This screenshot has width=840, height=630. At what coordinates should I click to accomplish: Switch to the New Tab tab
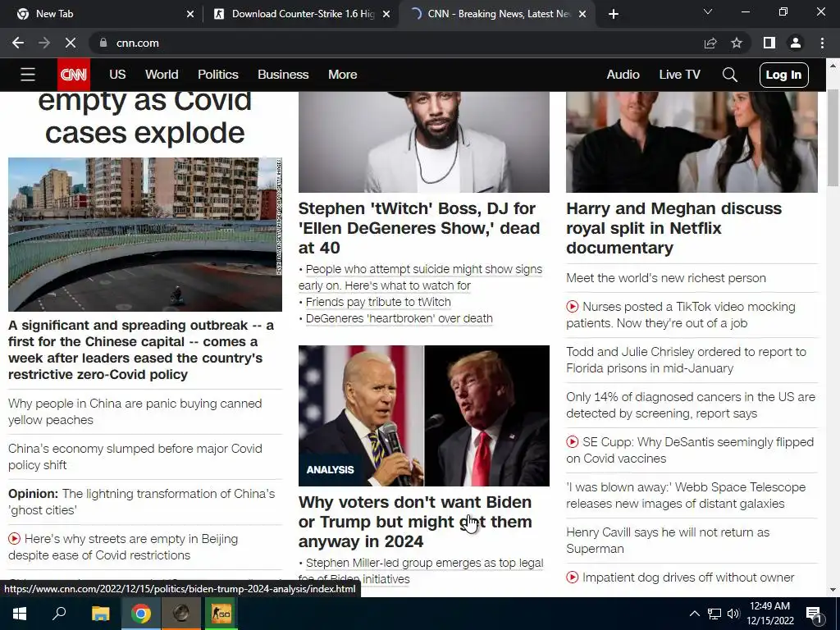tap(102, 14)
